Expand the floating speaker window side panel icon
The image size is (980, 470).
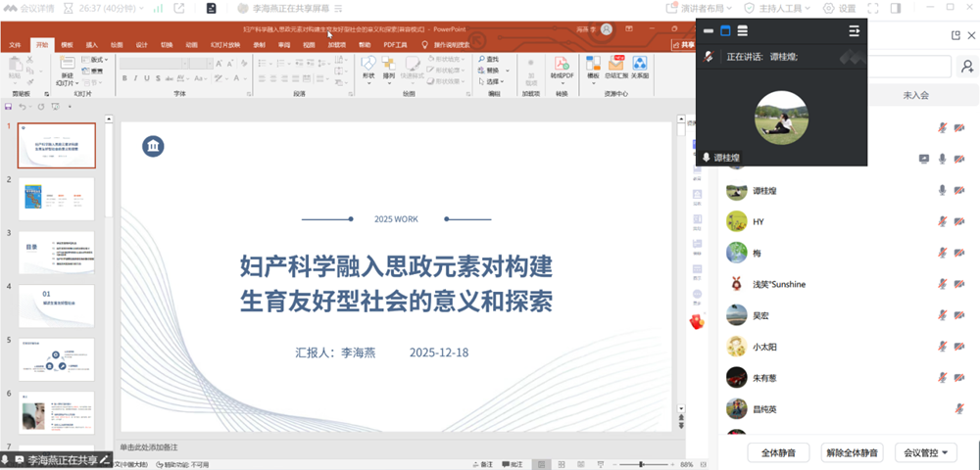[x=855, y=30]
